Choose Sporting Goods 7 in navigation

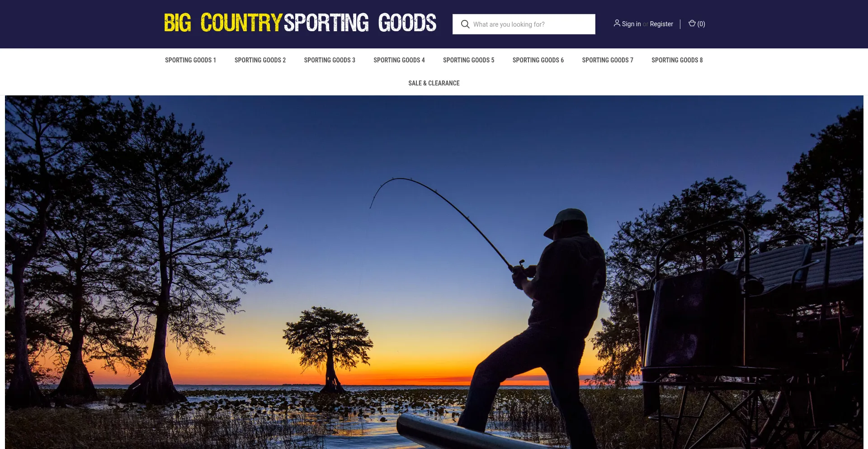pyautogui.click(x=608, y=60)
